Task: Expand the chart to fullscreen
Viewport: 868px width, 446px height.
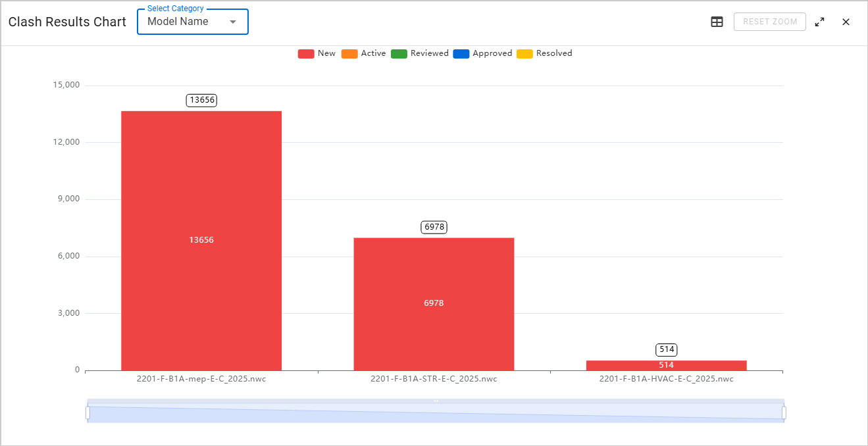Action: point(819,22)
